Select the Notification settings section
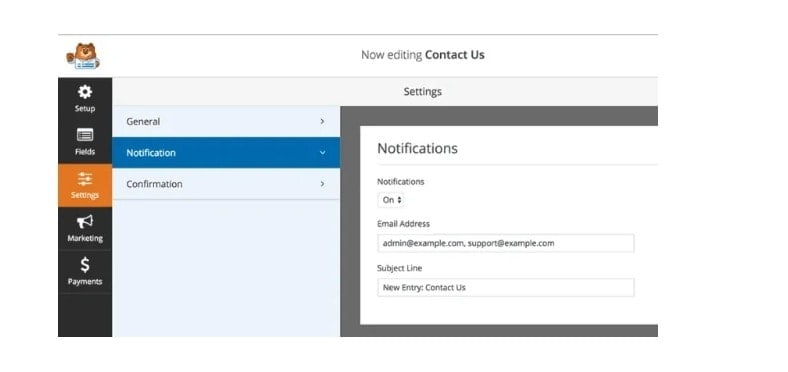This screenshot has height=372, width=788. point(226,153)
